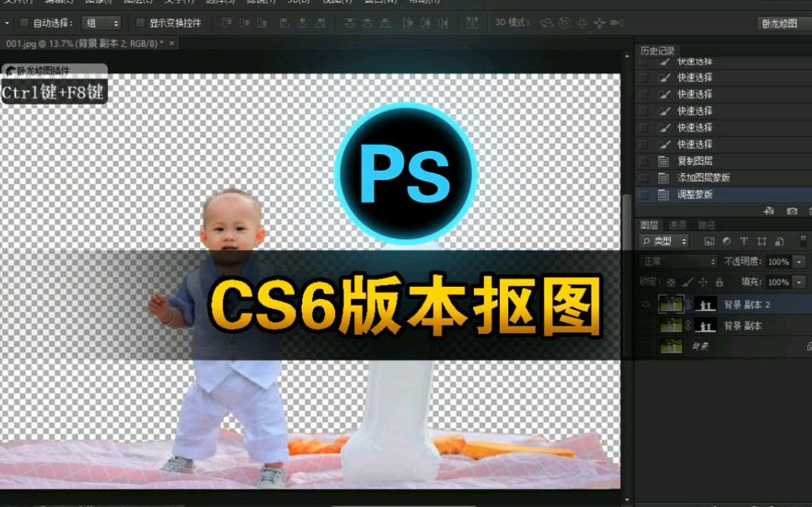Click the 填充 100% value field

(x=779, y=282)
